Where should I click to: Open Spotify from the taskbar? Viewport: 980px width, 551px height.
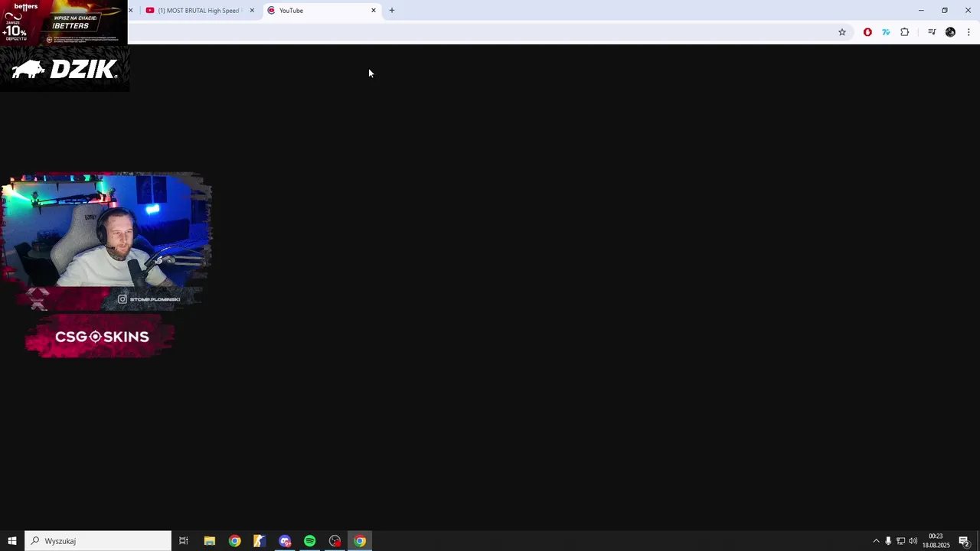click(310, 541)
